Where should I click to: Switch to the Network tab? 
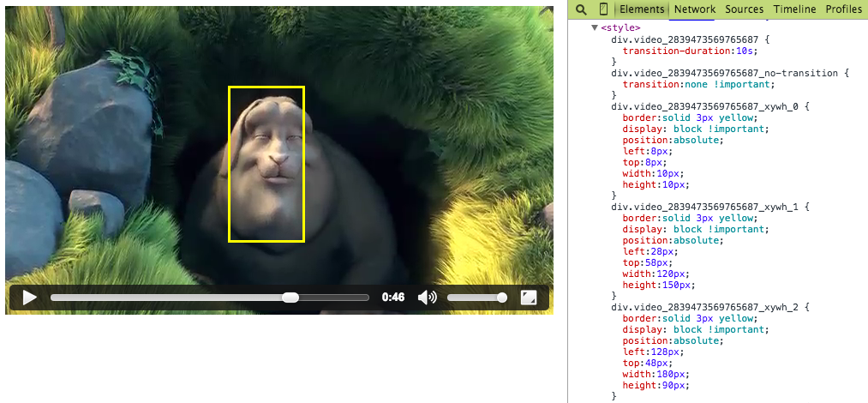click(695, 9)
